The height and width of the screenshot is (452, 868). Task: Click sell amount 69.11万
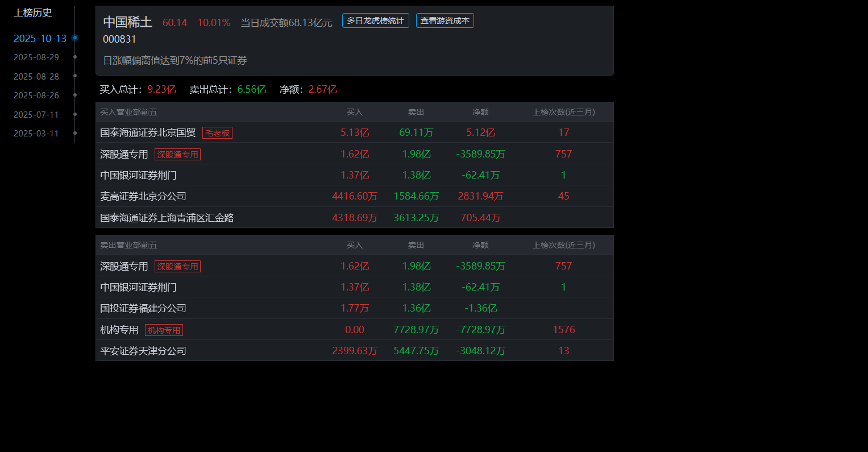[x=416, y=132]
